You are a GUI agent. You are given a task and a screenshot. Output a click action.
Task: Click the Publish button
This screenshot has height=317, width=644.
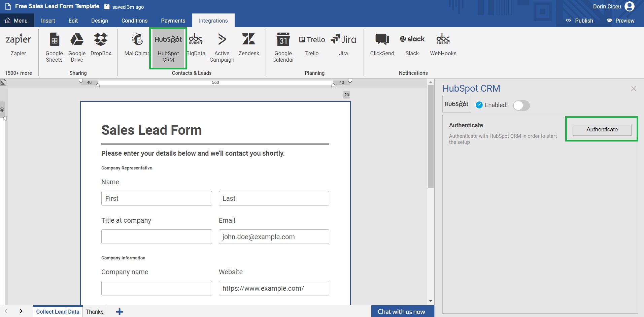(579, 21)
